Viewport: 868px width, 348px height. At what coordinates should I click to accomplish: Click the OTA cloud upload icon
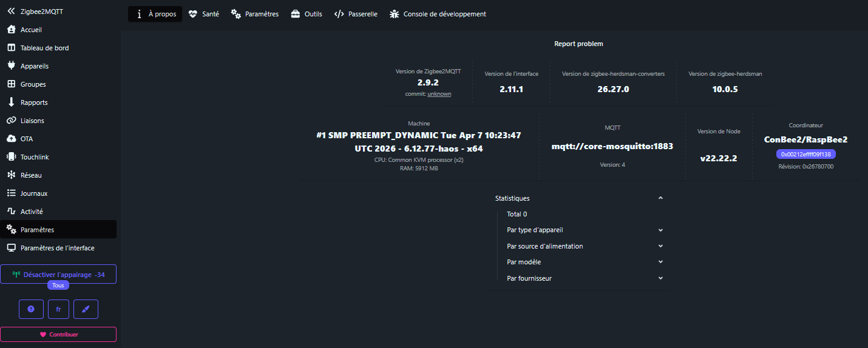(x=11, y=139)
